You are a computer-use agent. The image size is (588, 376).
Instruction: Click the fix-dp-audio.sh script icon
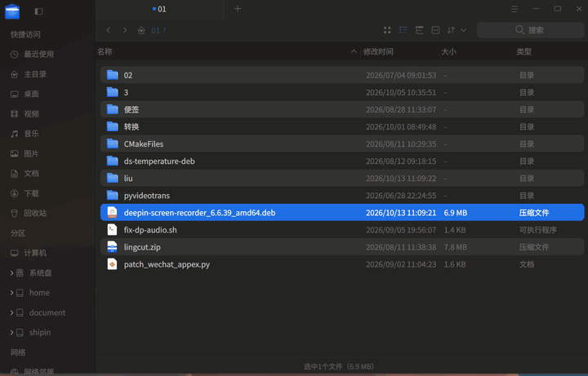coord(112,229)
